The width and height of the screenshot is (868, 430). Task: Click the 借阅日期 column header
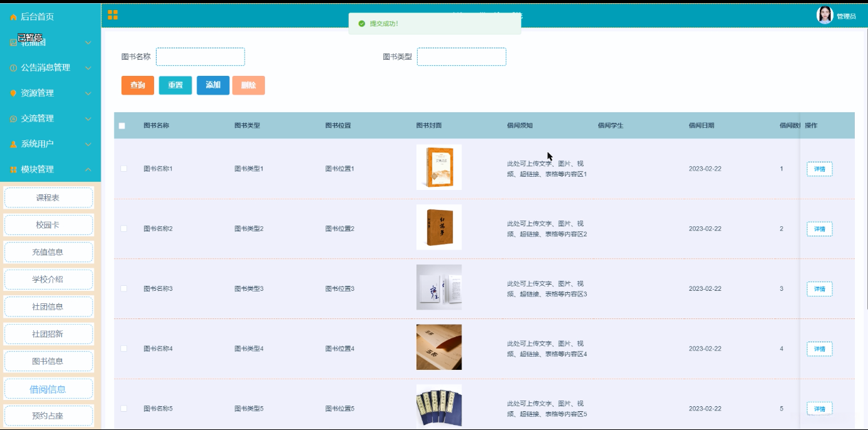(x=701, y=125)
